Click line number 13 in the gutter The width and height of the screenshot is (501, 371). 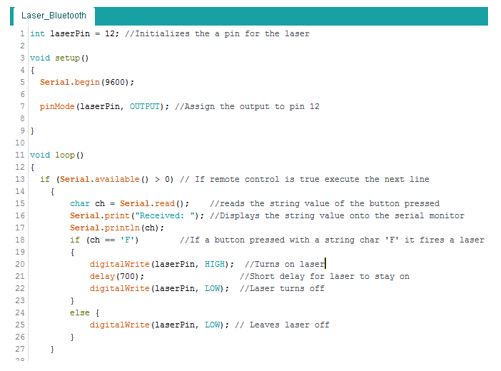pos(20,179)
